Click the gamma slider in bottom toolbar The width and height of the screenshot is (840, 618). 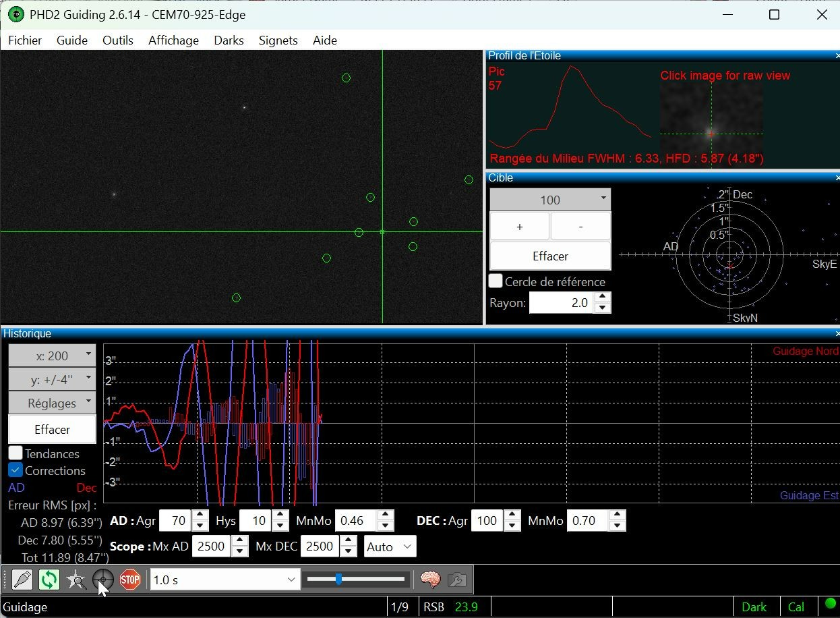(x=356, y=579)
